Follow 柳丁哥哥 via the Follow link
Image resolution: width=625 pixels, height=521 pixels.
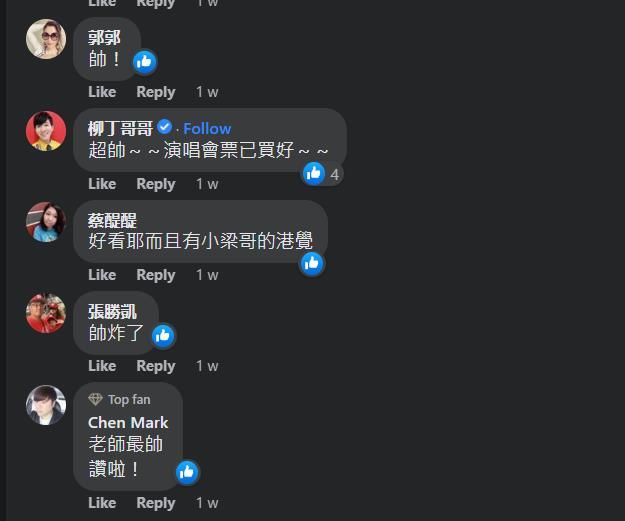tap(207, 128)
